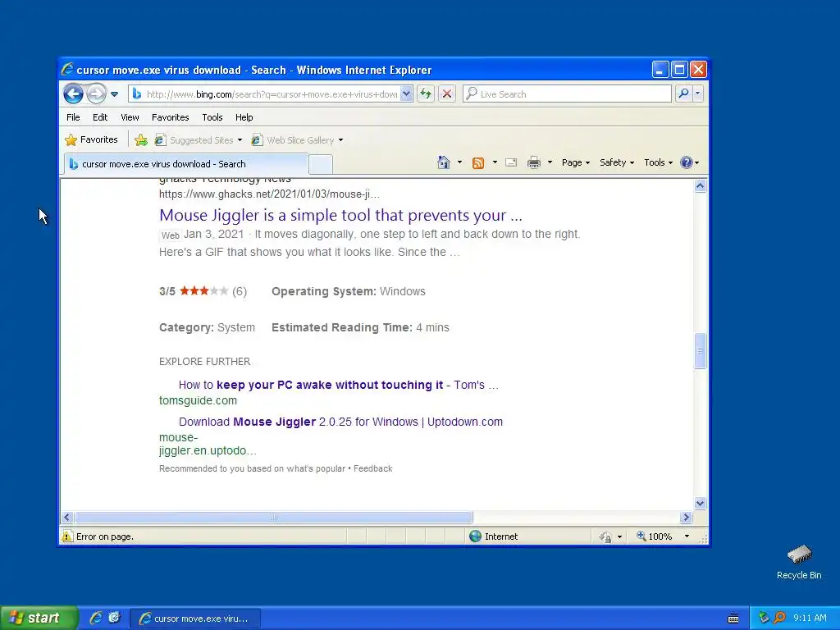This screenshot has height=630, width=840.
Task: Click the ghacks.net URL text
Action: pyautogui.click(x=269, y=194)
